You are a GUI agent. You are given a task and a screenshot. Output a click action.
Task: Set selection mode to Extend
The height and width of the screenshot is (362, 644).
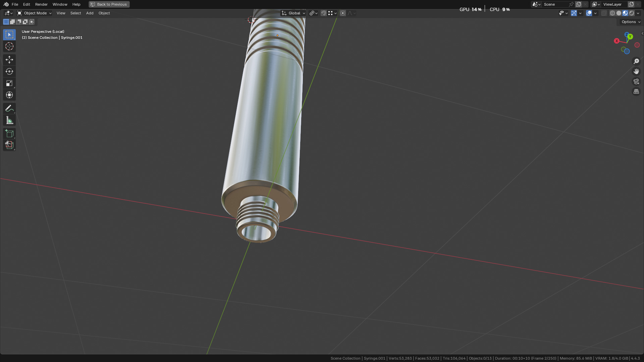(x=12, y=22)
